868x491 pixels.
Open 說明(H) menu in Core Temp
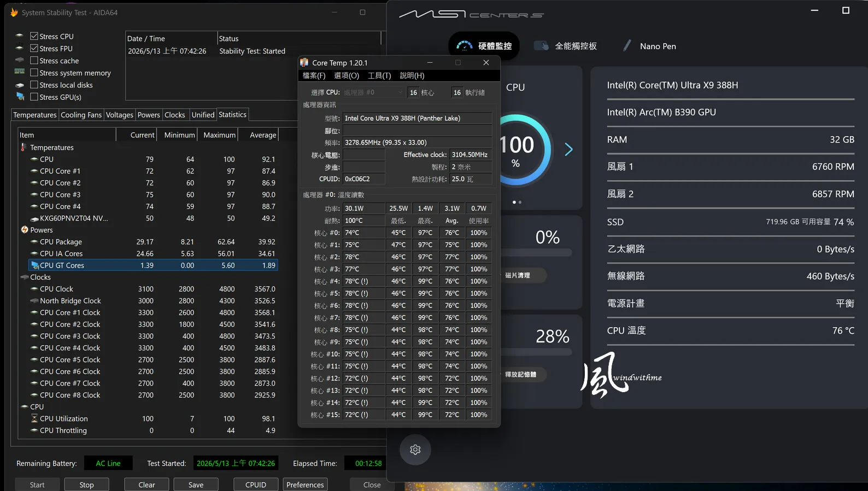[x=412, y=75]
